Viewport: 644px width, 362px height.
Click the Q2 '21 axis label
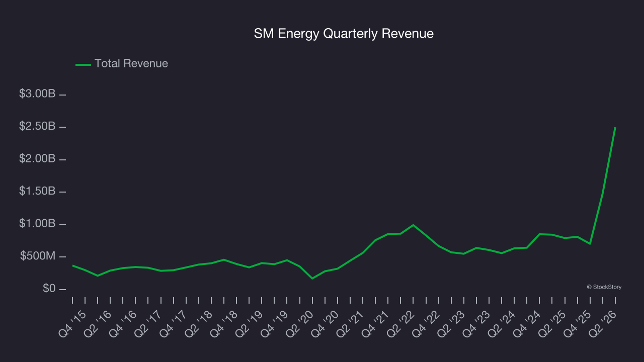351,324
